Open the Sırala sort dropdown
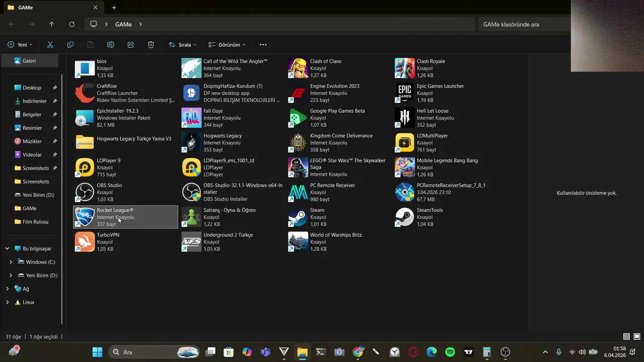The height and width of the screenshot is (362, 644). pyautogui.click(x=183, y=45)
